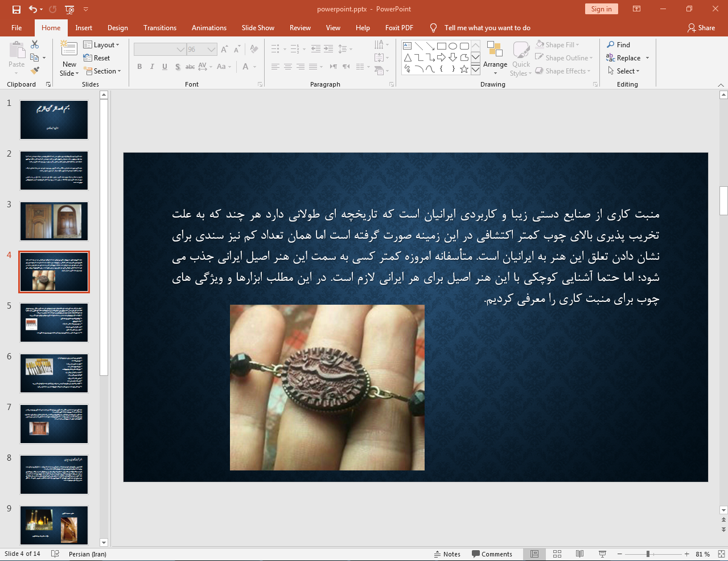Open the Quick Styles gallery

point(521,59)
